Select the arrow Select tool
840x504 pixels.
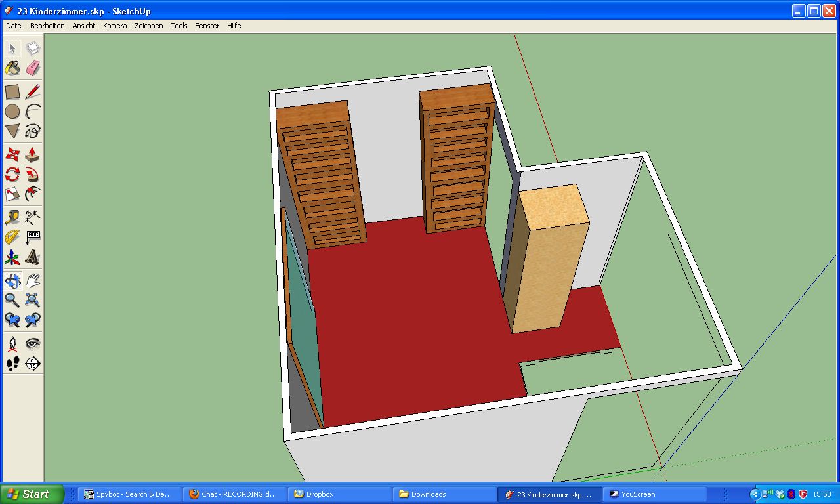12,49
